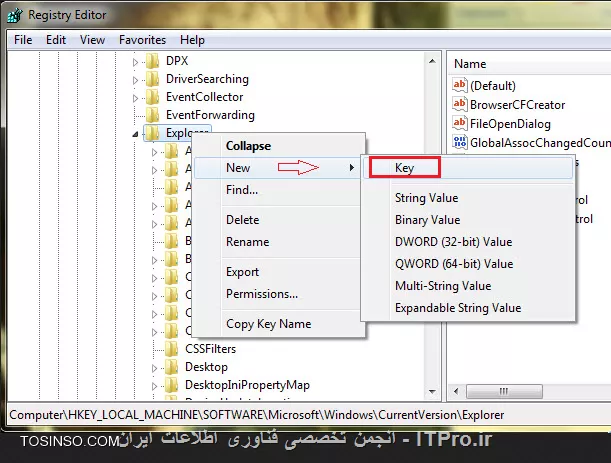The image size is (611, 463).
Task: Select the BrowserCFCreator value entry
Action: [x=517, y=105]
